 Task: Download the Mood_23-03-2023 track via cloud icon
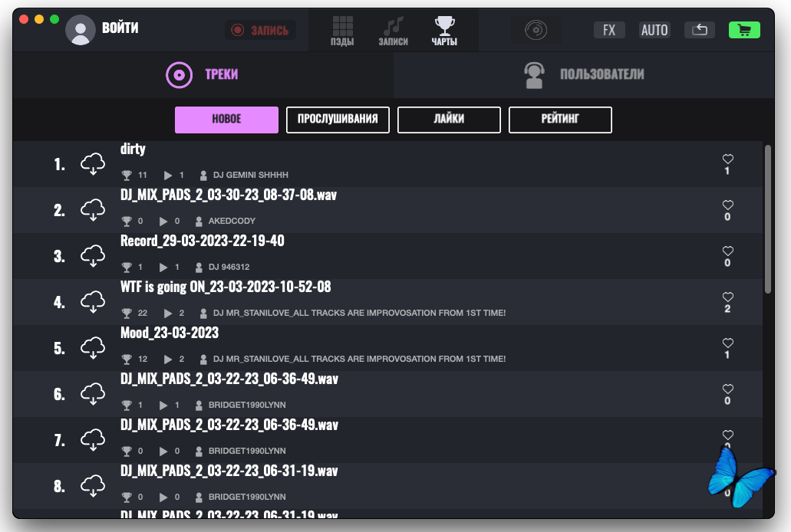click(93, 348)
